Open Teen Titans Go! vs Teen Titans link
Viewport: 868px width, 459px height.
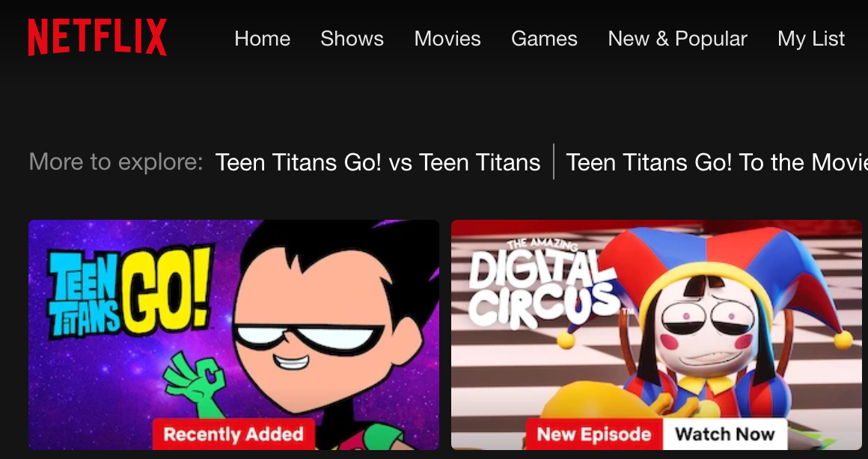(378, 162)
